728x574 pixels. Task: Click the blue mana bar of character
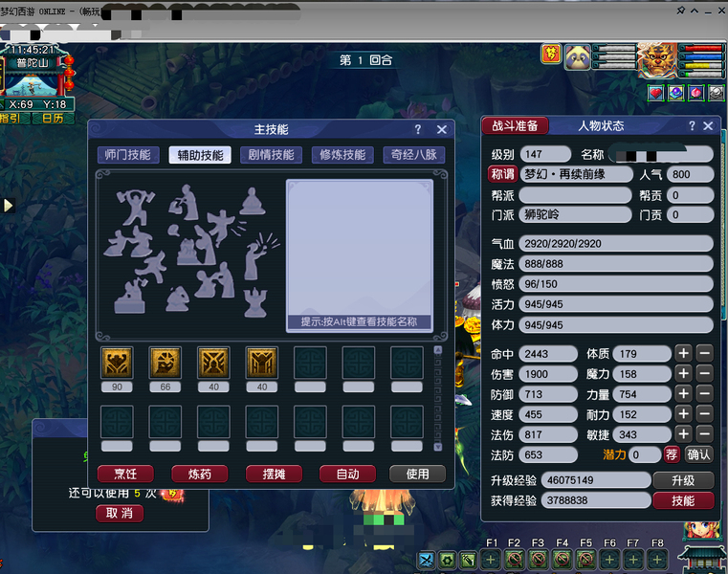click(703, 57)
